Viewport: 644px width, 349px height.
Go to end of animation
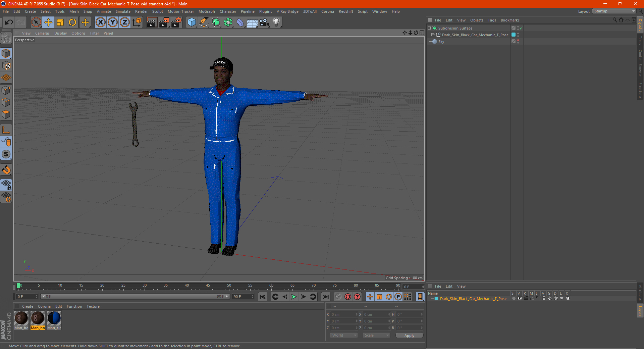click(x=325, y=297)
